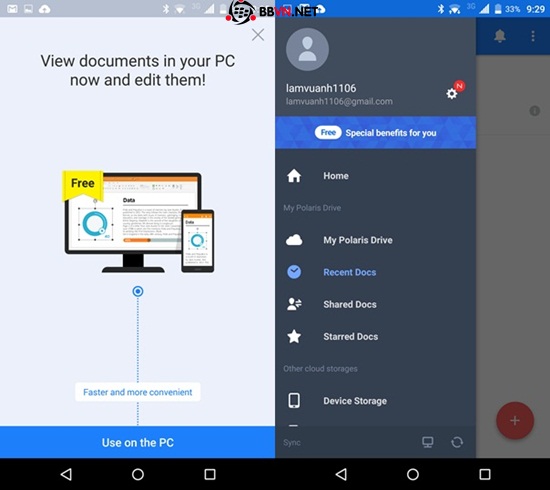550x490 pixels.
Task: Open notifications bell icon
Action: 500,36
